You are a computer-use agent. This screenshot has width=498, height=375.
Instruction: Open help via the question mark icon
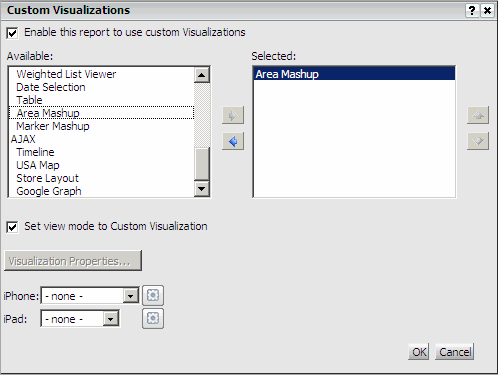click(x=472, y=11)
